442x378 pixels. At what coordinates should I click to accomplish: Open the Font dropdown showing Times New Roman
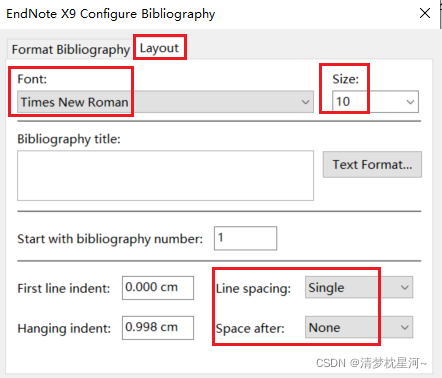coord(165,102)
